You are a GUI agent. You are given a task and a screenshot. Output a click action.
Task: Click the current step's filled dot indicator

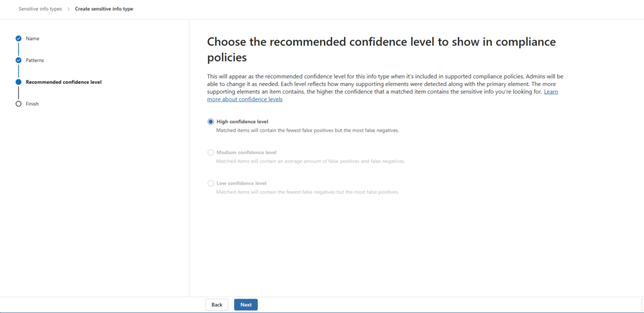click(18, 82)
